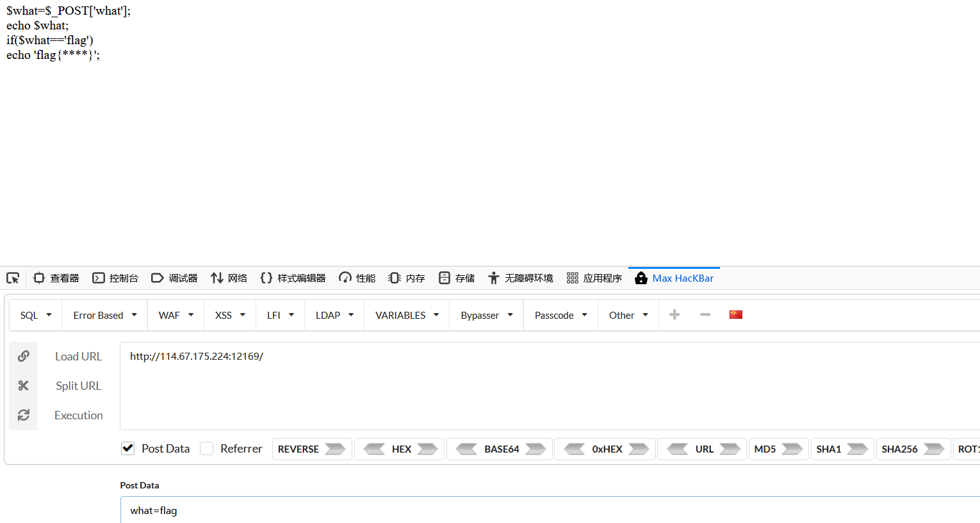Open the 调试器 debugger tab
This screenshot has height=523, width=980.
(x=175, y=278)
